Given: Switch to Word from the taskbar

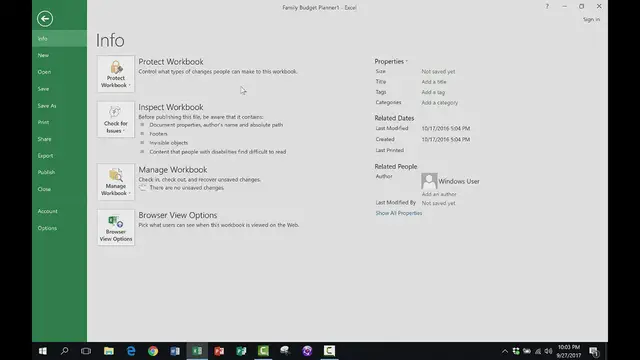Looking at the screenshot, I should pos(175,351).
